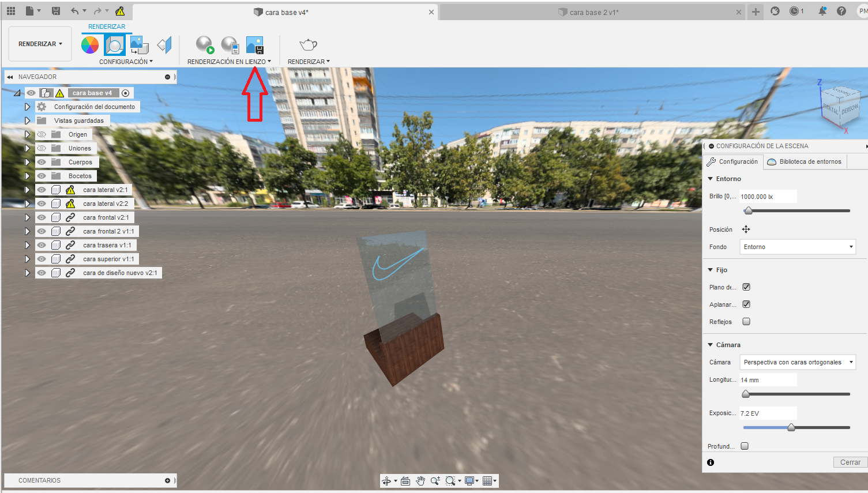The image size is (868, 493).
Task: Click the Brillo value field
Action: point(768,197)
